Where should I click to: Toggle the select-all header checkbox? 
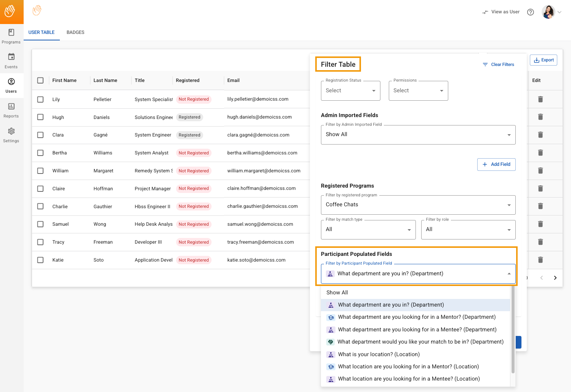point(40,80)
